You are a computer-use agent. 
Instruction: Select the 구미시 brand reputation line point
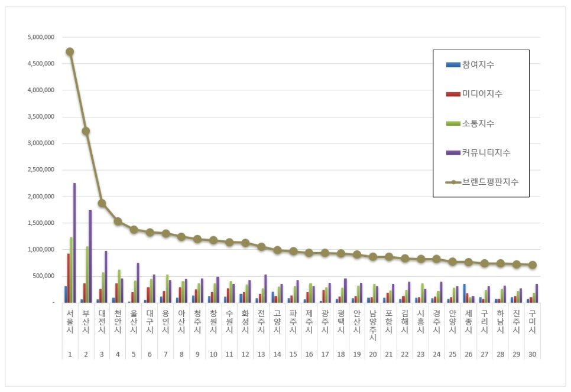pyautogui.click(x=532, y=265)
